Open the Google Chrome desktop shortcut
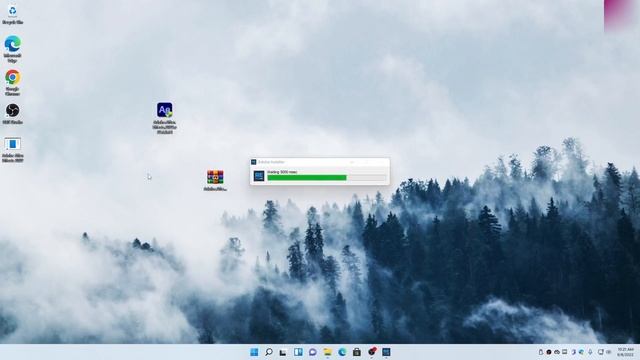 12,82
